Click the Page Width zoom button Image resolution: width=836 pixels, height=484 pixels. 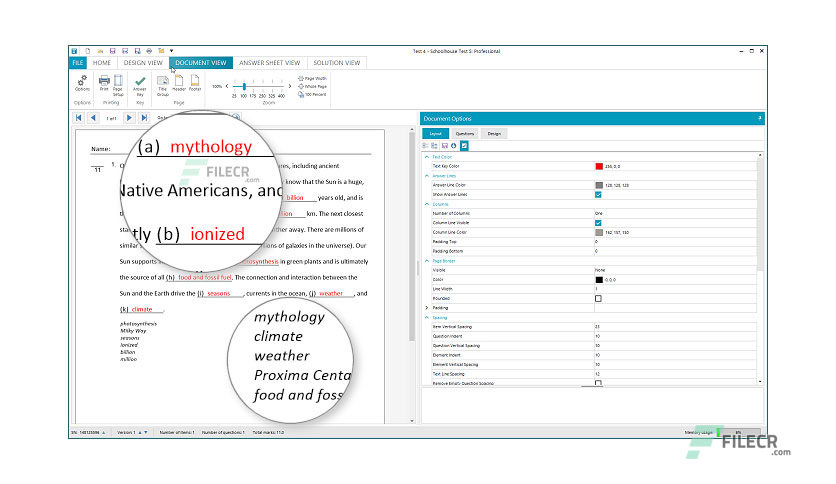pos(312,78)
